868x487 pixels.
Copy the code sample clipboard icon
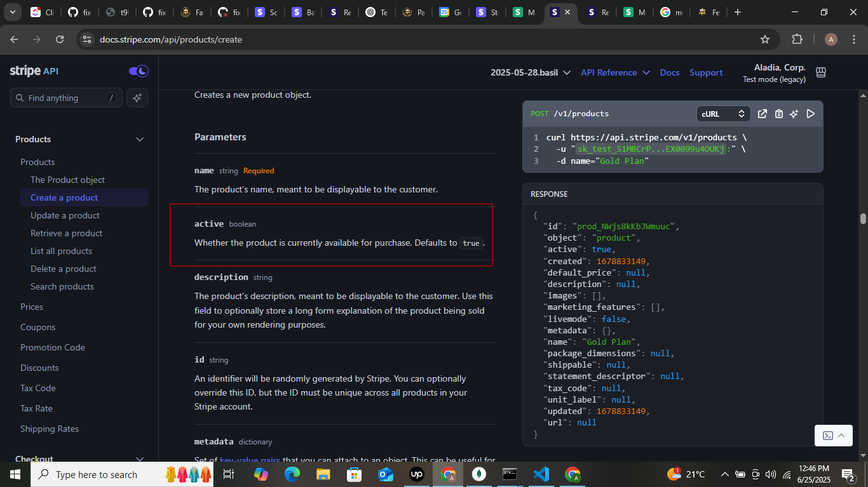click(779, 114)
